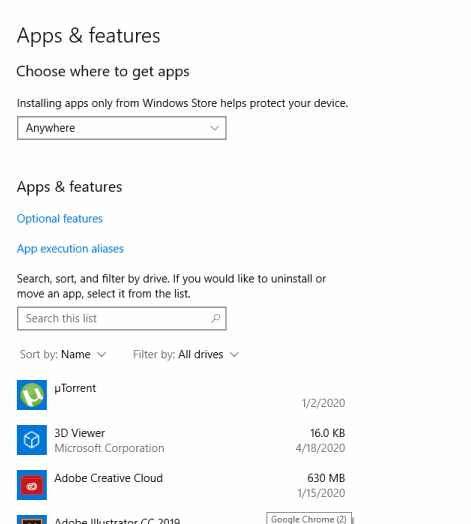471x524 pixels.
Task: Click the Adobe Creative Cloud icon
Action: click(32, 485)
